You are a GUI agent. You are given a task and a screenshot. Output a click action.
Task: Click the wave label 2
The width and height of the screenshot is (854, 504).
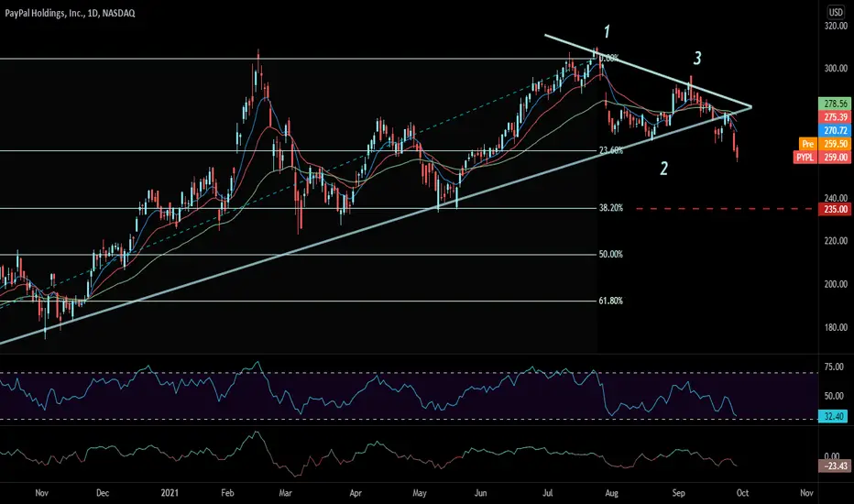664,169
